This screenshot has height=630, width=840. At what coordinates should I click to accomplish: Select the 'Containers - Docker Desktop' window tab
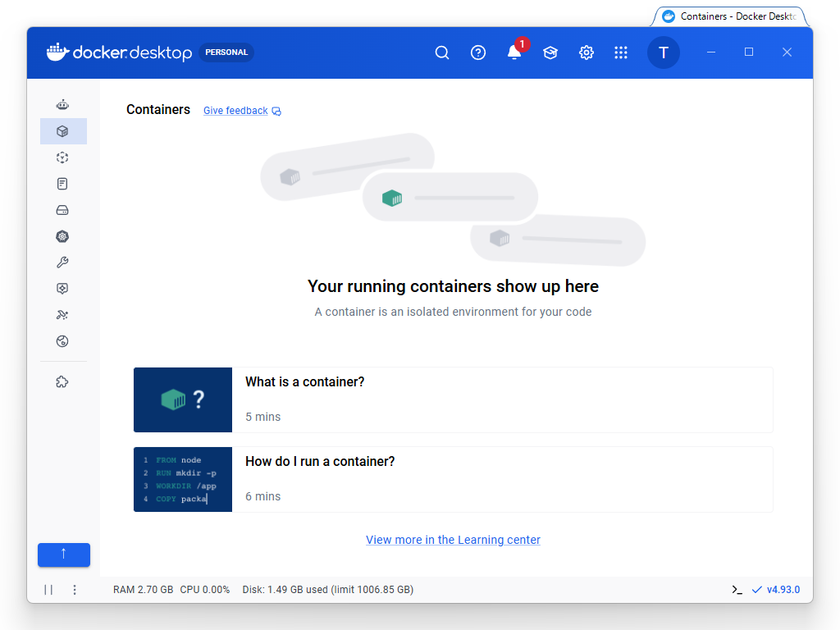click(729, 16)
